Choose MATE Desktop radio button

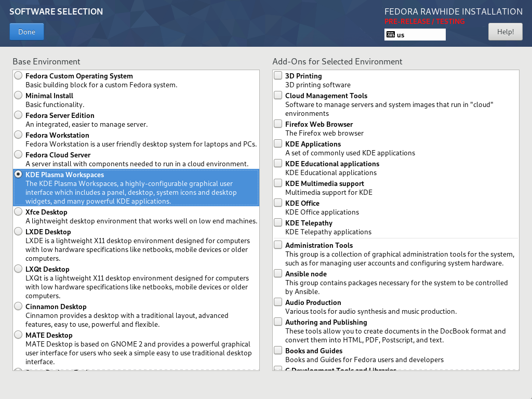click(18, 335)
